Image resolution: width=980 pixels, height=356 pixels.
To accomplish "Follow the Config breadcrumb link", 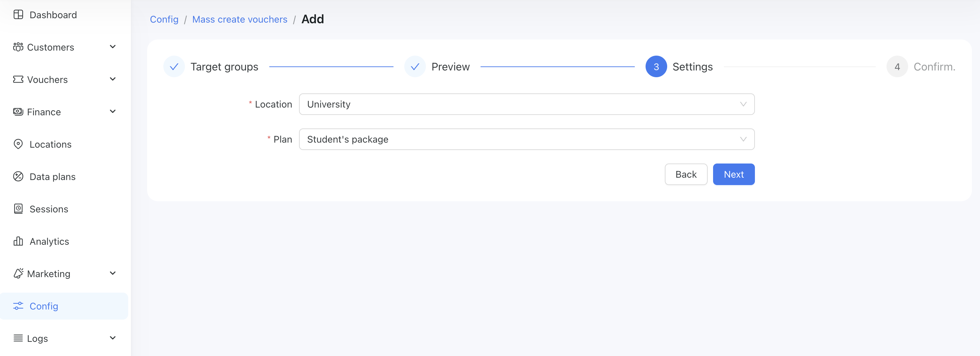I will 164,19.
